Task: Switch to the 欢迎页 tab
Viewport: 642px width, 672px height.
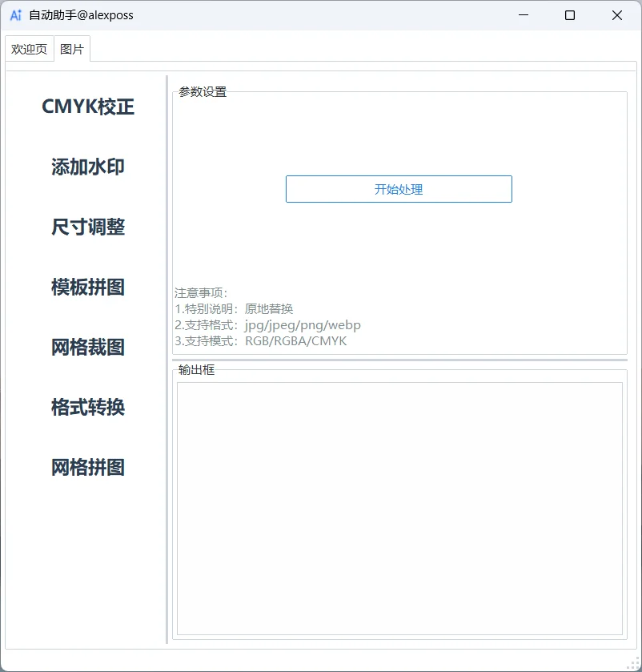Action: tap(29, 48)
